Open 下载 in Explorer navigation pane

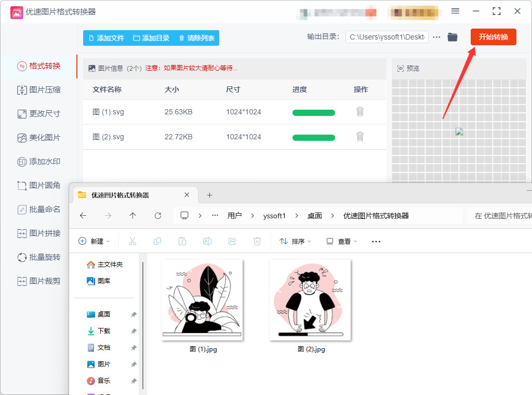coord(104,331)
